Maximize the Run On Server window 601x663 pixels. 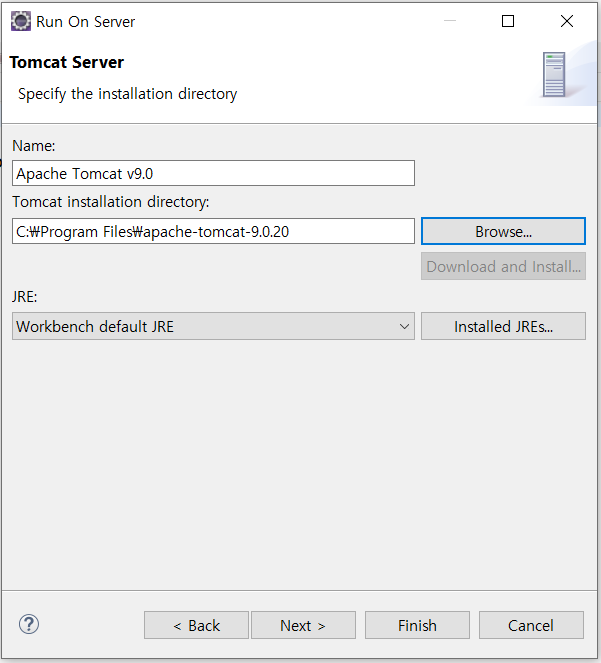508,21
